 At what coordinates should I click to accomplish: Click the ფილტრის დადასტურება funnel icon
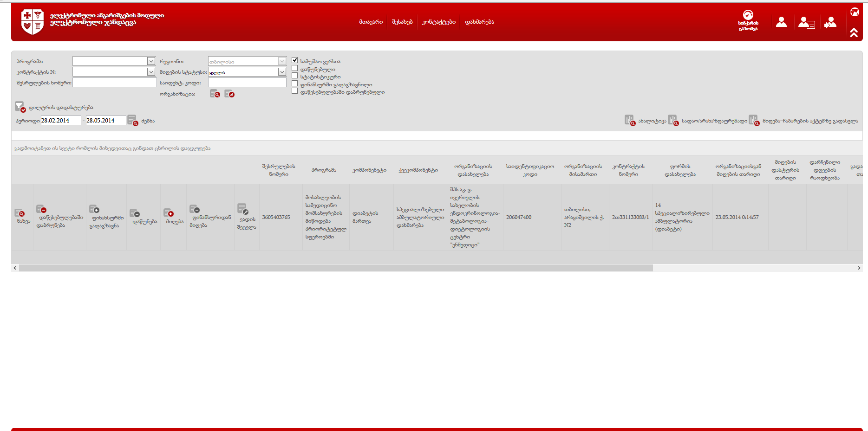(20, 107)
